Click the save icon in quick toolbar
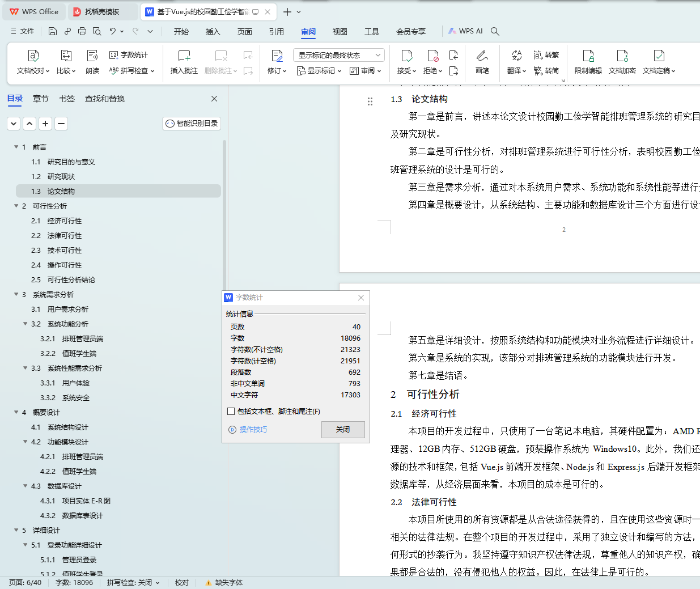 [x=53, y=31]
